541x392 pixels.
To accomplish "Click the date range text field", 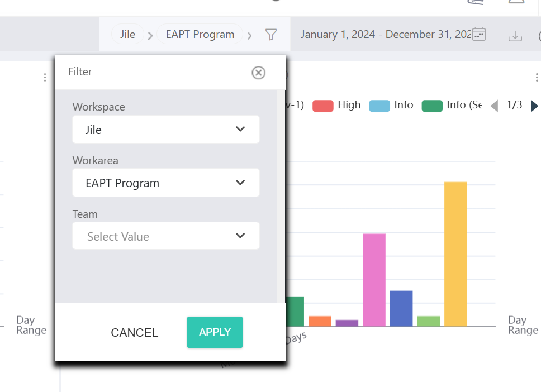I will coord(385,35).
